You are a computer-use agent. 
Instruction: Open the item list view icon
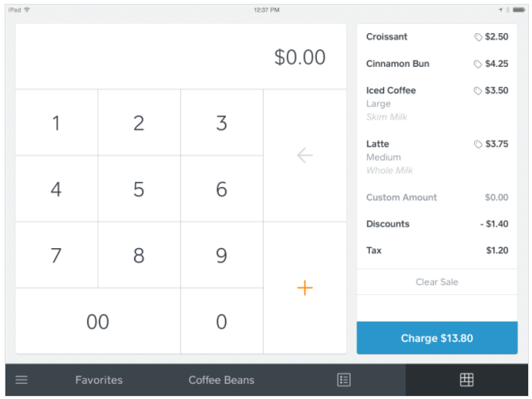[344, 380]
